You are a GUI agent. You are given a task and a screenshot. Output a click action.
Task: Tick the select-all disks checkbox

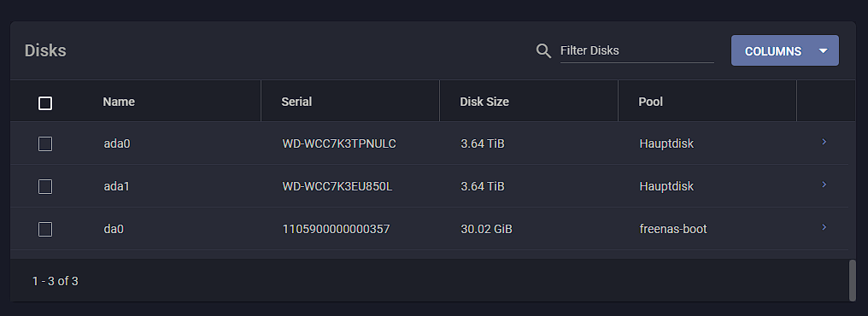tap(45, 103)
